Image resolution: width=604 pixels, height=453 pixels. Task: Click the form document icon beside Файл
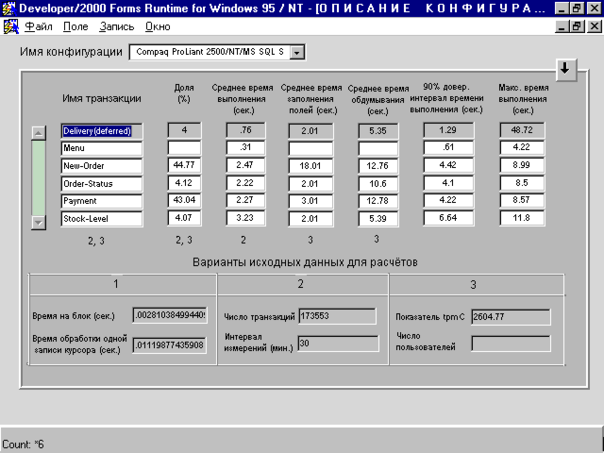coord(10,24)
